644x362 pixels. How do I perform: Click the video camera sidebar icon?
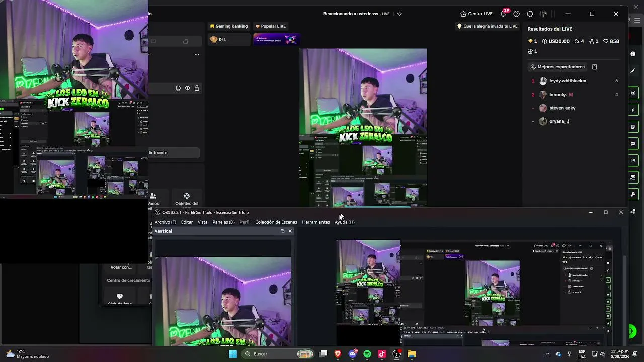633,177
